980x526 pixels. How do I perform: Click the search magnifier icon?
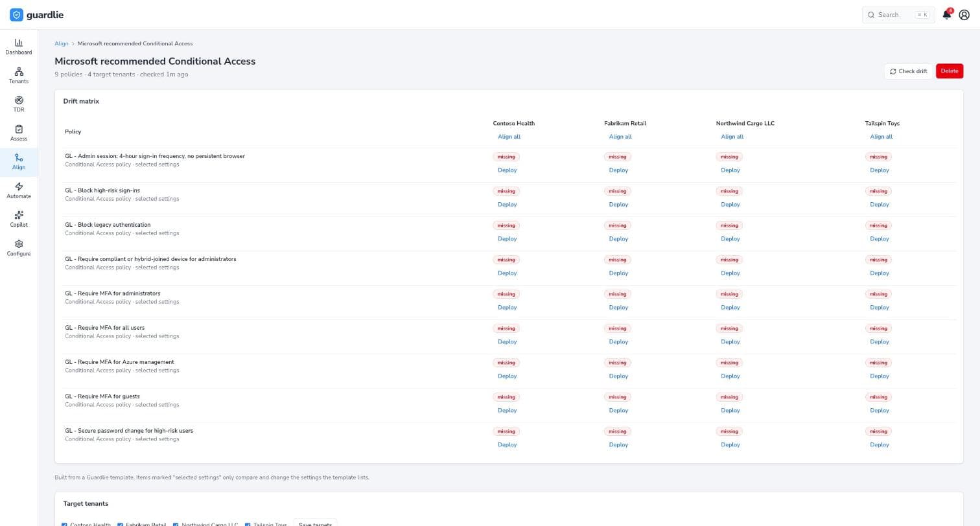pyautogui.click(x=871, y=15)
